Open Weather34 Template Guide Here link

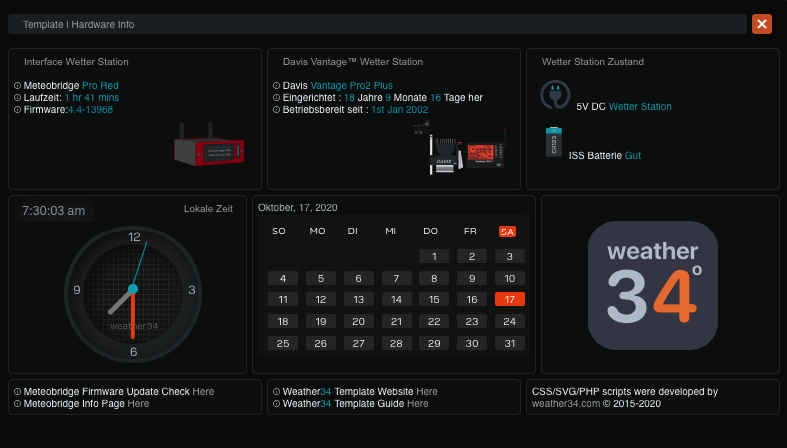tap(418, 403)
